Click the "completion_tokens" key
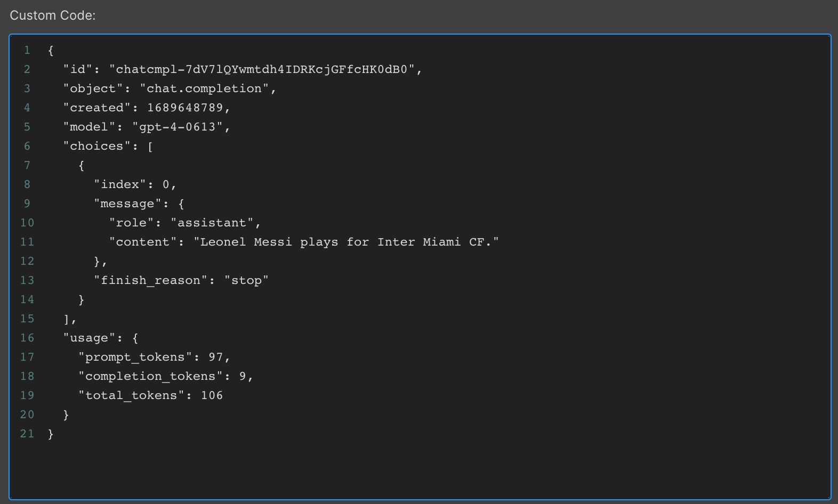 click(150, 376)
